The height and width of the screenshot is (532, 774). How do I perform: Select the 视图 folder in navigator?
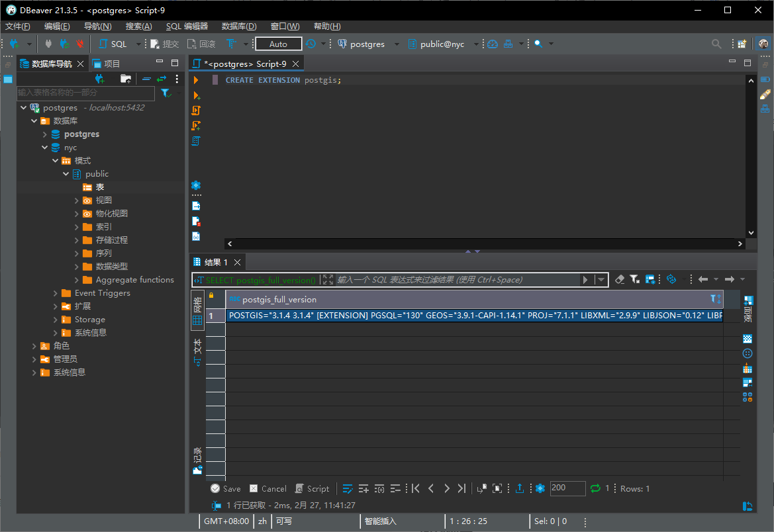(104, 200)
